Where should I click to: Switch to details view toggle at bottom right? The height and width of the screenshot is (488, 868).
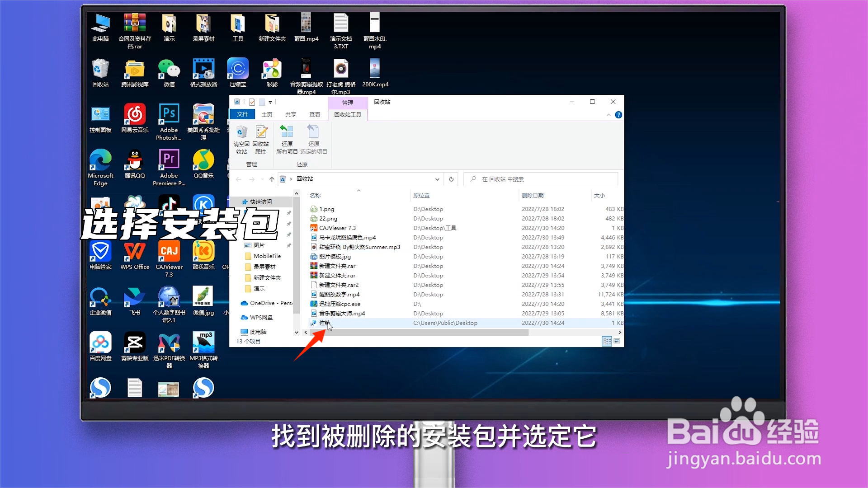pyautogui.click(x=607, y=342)
